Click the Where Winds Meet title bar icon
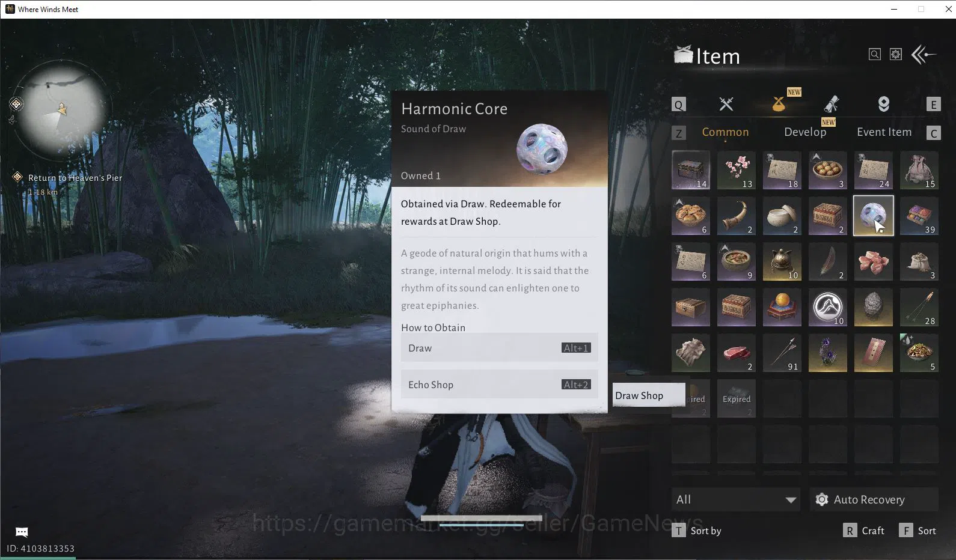This screenshot has width=956, height=560. [10, 9]
